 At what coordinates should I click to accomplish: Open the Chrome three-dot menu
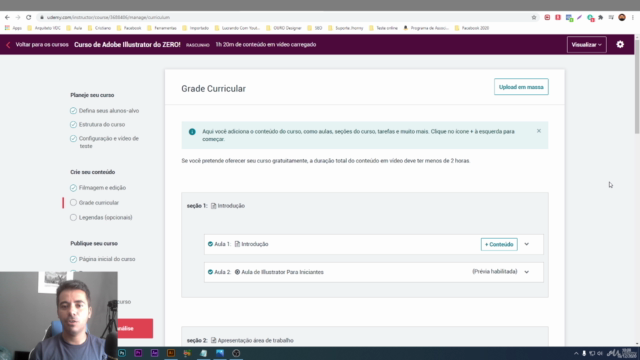(633, 18)
